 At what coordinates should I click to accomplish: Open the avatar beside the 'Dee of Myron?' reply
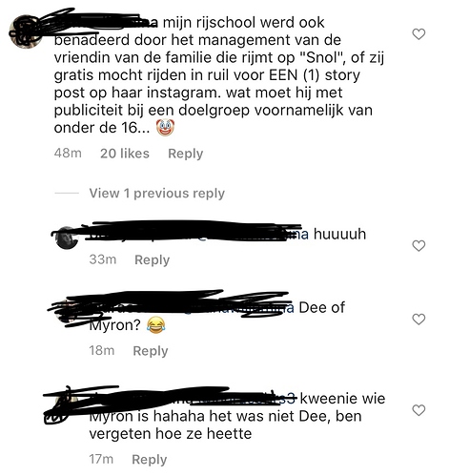coord(66,311)
